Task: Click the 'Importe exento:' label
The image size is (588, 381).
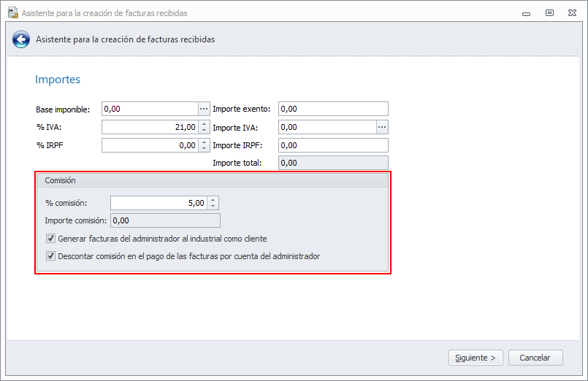Action: (x=242, y=109)
